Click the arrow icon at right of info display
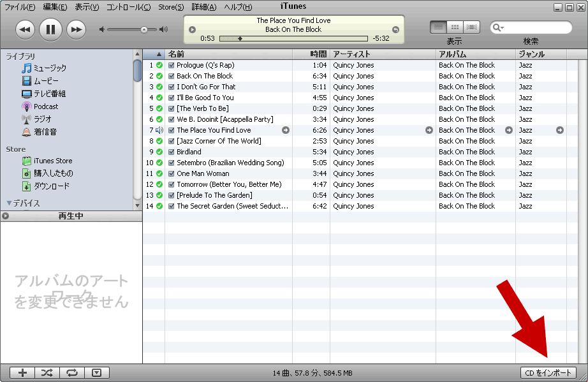The width and height of the screenshot is (588, 382). pyautogui.click(x=395, y=29)
